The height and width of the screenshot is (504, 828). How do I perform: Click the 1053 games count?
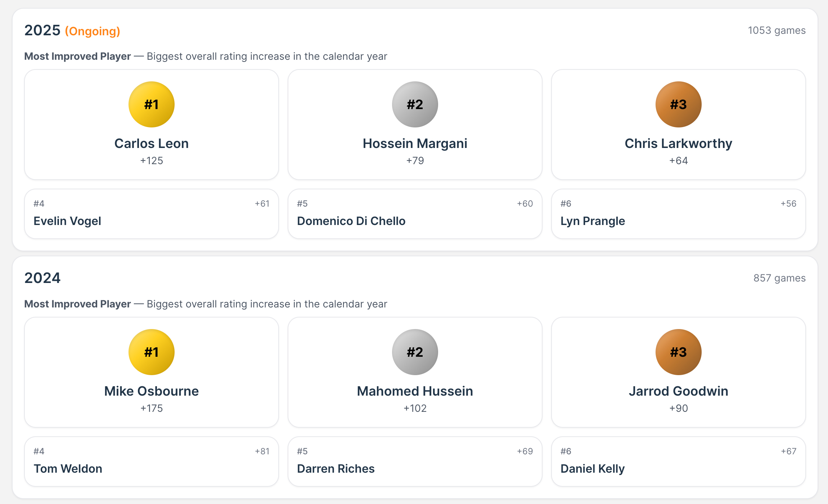777,31
